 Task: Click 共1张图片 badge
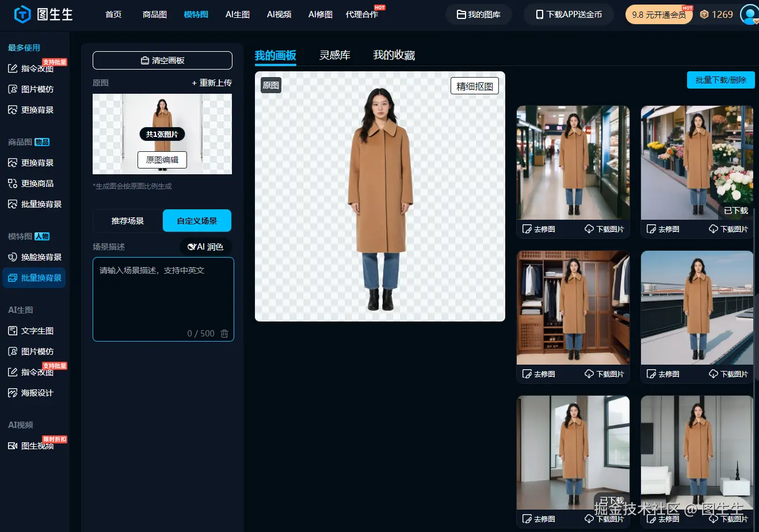[x=162, y=134]
